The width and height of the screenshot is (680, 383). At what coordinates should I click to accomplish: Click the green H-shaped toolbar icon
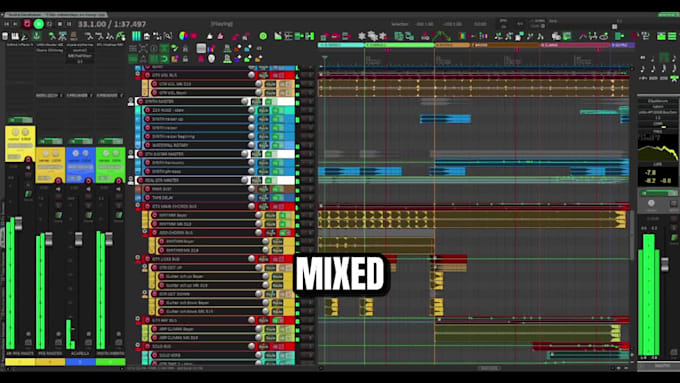click(x=310, y=36)
